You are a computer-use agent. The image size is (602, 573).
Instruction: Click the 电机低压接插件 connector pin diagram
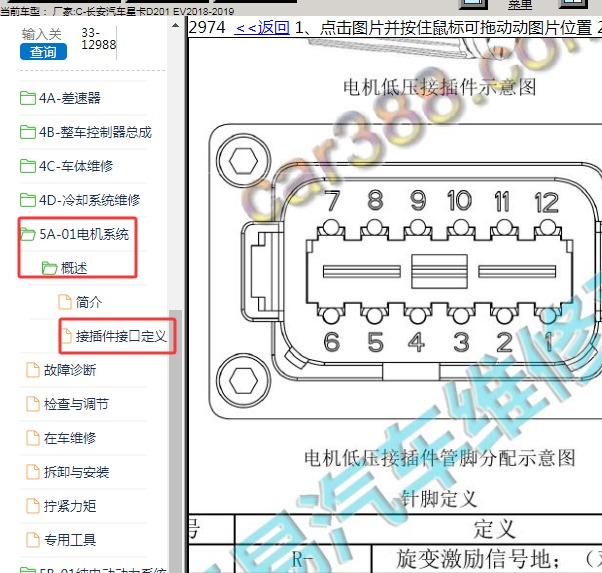coord(405,271)
